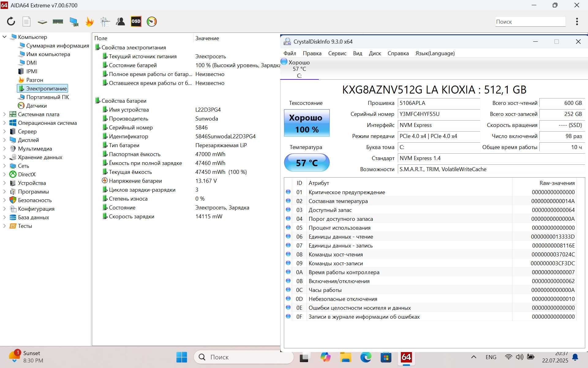This screenshot has width=588, height=368.
Task: Expand the DirectX tree node
Action: point(4,174)
